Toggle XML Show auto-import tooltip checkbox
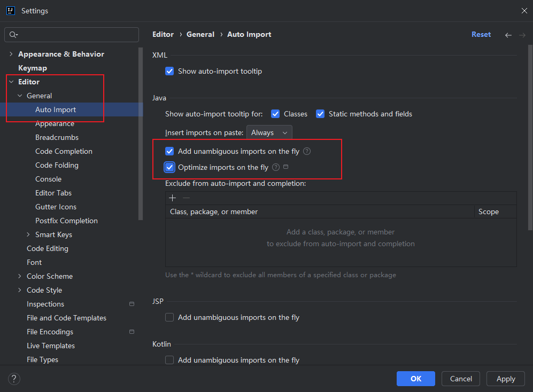 pyautogui.click(x=169, y=71)
